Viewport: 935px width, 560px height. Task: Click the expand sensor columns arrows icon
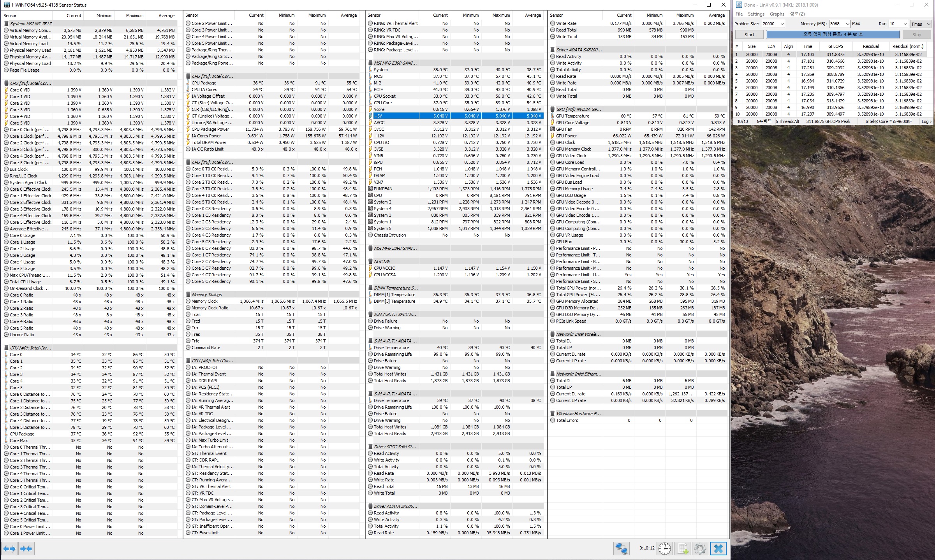pyautogui.click(x=10, y=549)
